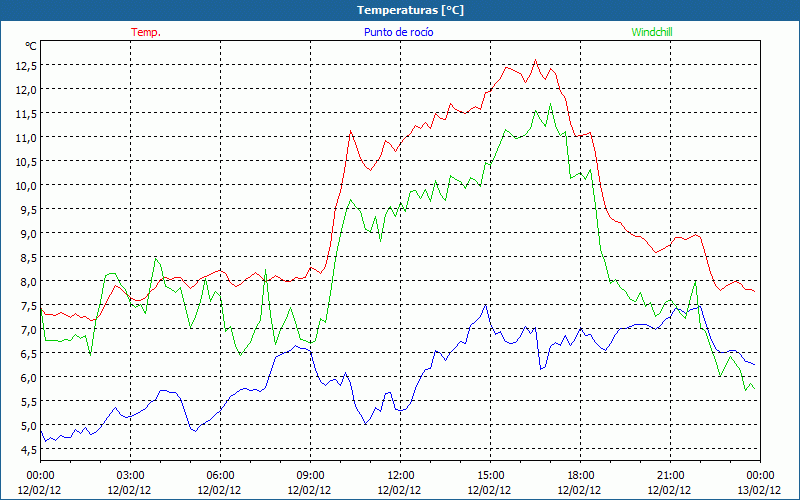Click the 7,5 y-axis value
800x500 pixels.
tap(28, 305)
